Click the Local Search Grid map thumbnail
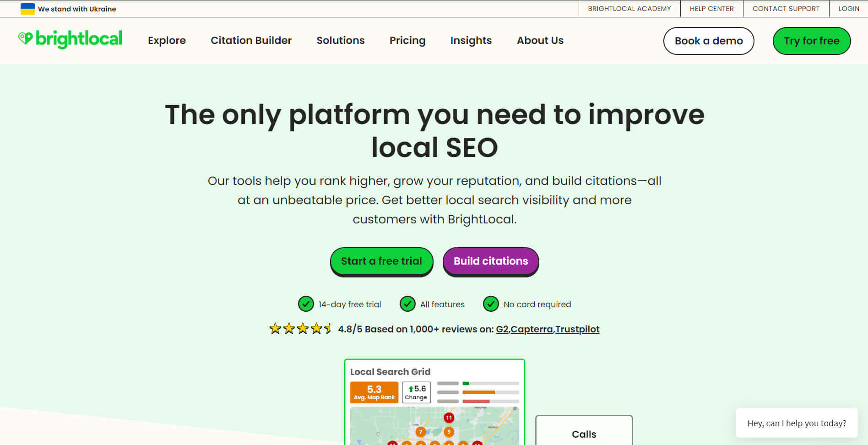The width and height of the screenshot is (868, 445). coord(434,425)
